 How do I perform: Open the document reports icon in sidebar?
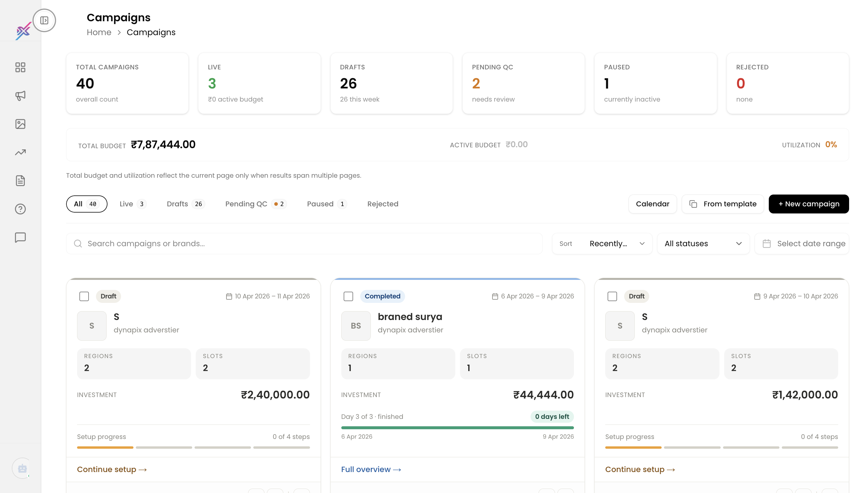coord(20,181)
